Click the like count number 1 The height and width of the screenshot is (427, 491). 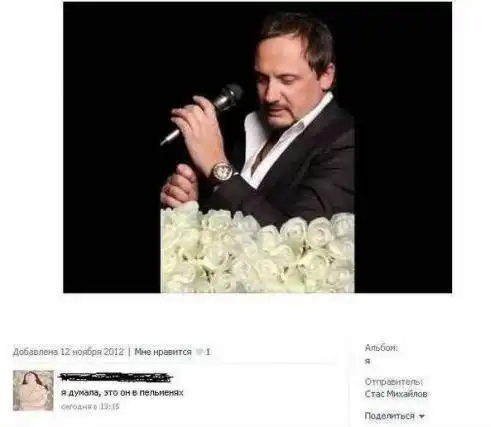208,352
